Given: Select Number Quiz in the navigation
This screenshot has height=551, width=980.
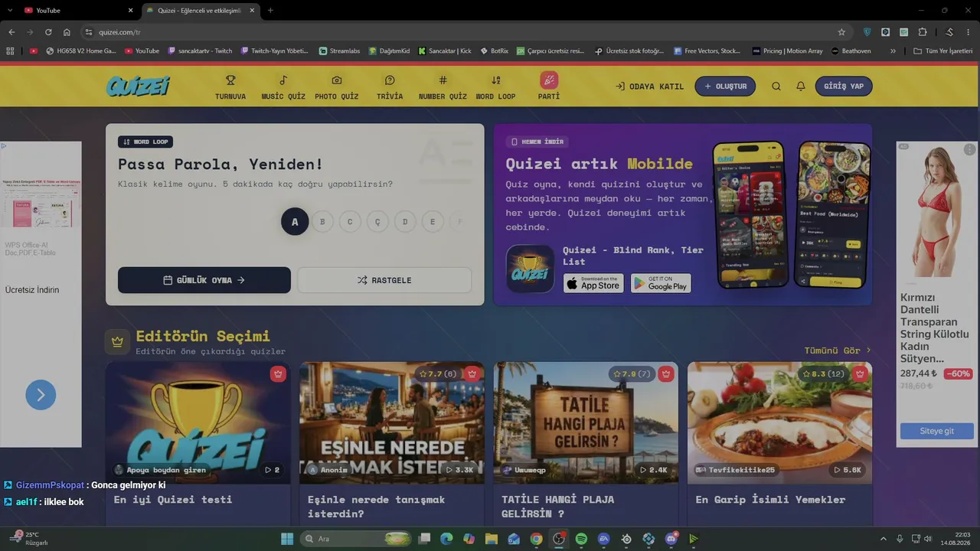Looking at the screenshot, I should 443,86.
